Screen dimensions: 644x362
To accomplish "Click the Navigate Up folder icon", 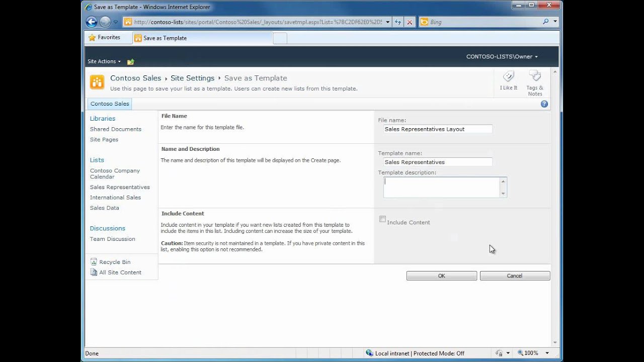I will click(x=131, y=62).
